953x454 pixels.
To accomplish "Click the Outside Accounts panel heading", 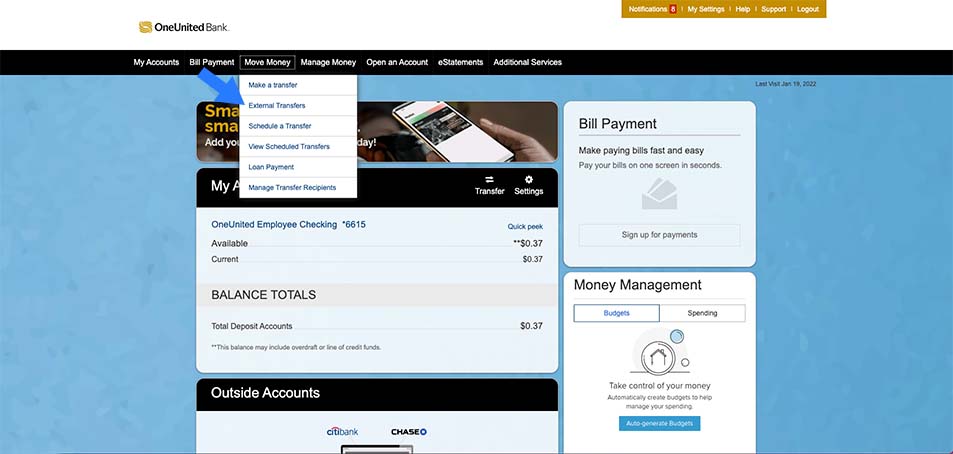I will click(x=265, y=393).
